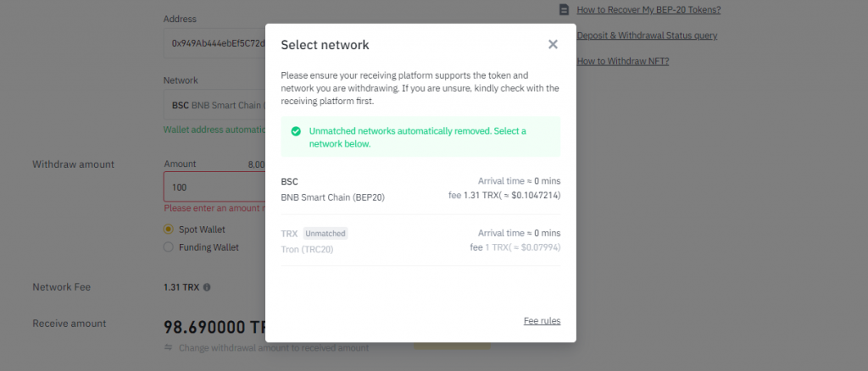The image size is (868, 371).
Task: Select the Spot Wallet radio button
Action: click(169, 229)
